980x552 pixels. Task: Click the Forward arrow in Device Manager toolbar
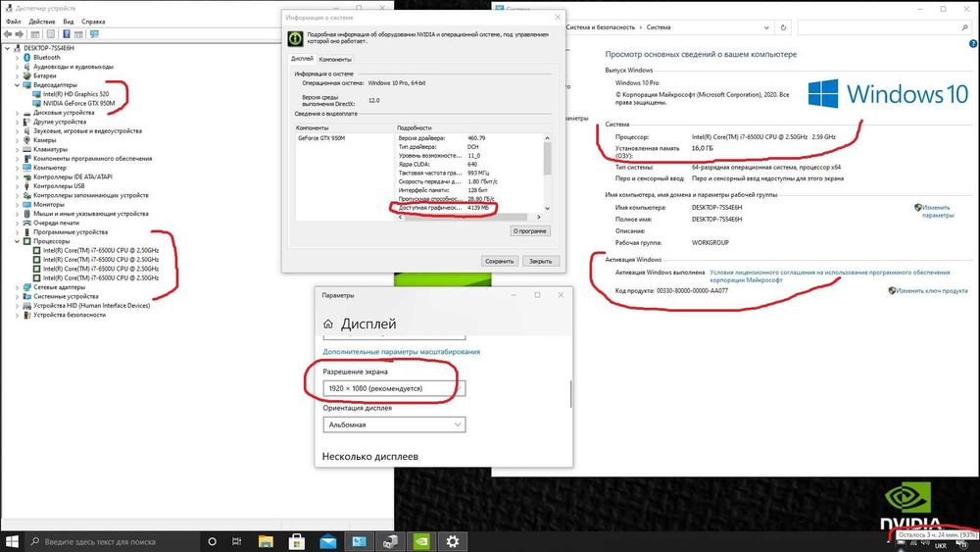[20, 34]
